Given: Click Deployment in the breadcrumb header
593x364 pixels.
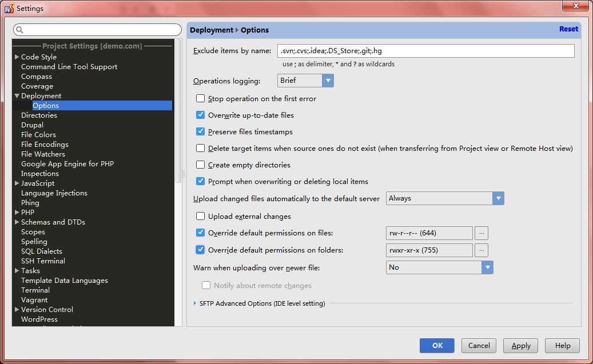Looking at the screenshot, I should (x=212, y=30).
